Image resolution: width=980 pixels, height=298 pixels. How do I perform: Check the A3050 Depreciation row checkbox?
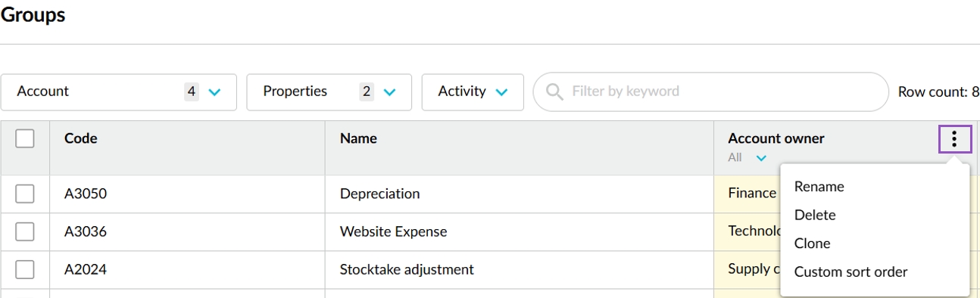[x=25, y=194]
